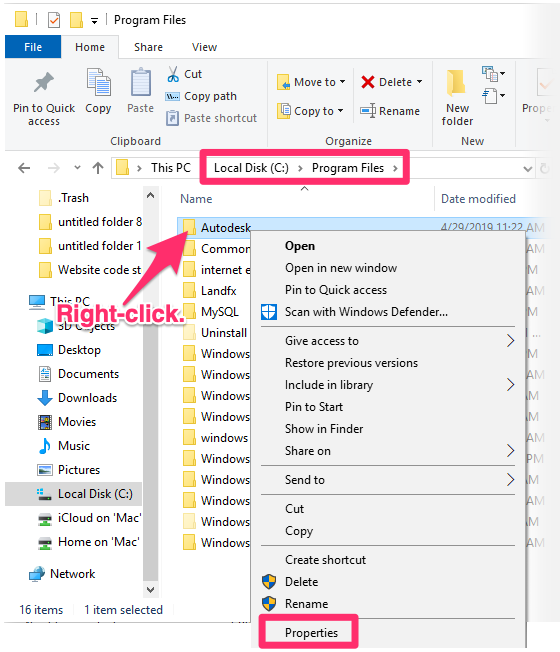Sort by the Name column header

coord(196,199)
